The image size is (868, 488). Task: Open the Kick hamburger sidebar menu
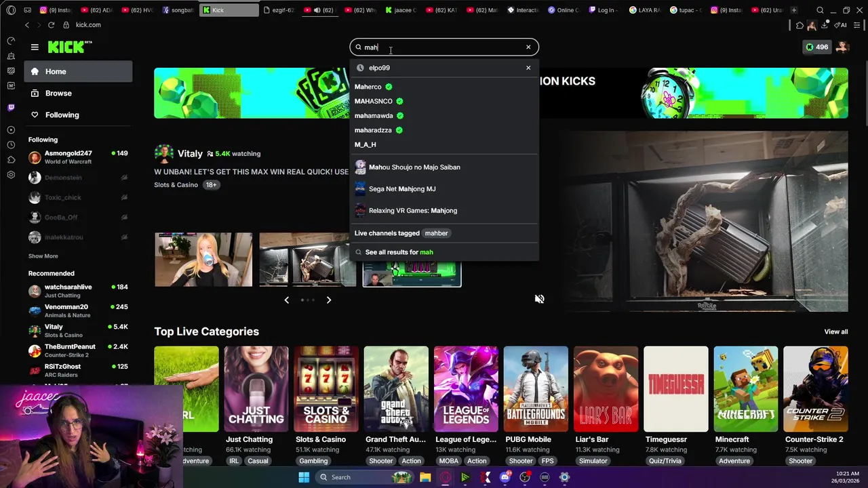pos(35,47)
